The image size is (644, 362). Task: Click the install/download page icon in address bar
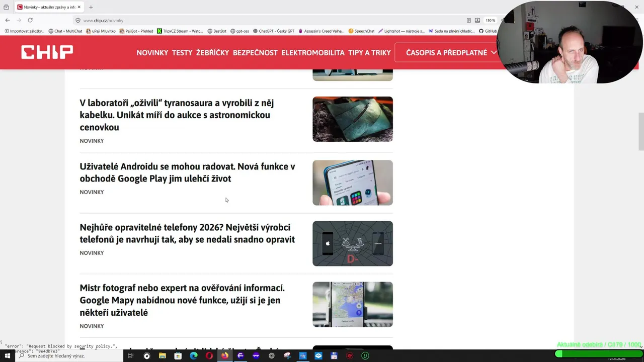[x=477, y=21]
